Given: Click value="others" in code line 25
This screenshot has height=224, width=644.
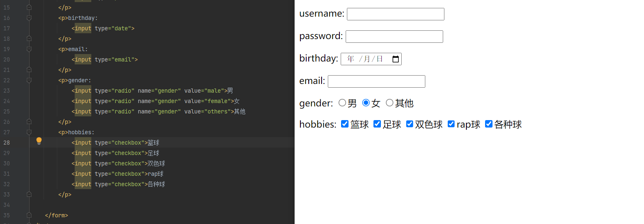Looking at the screenshot, I should [208, 111].
